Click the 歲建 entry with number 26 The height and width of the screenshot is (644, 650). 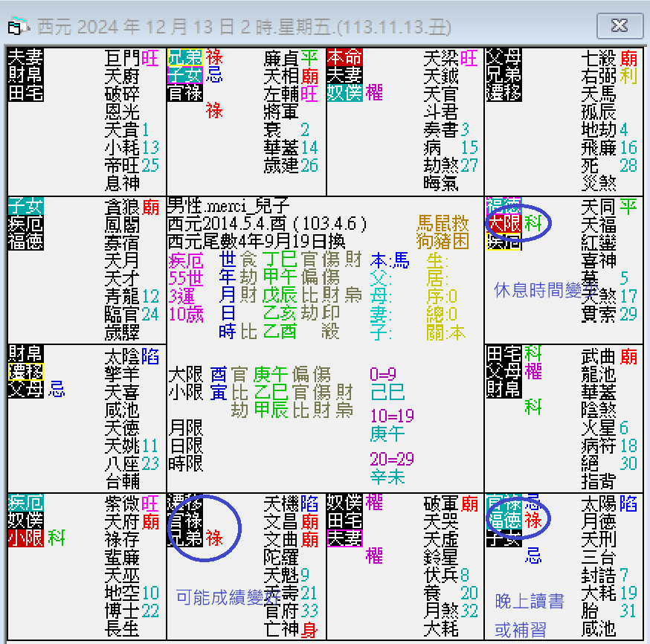pyautogui.click(x=291, y=165)
